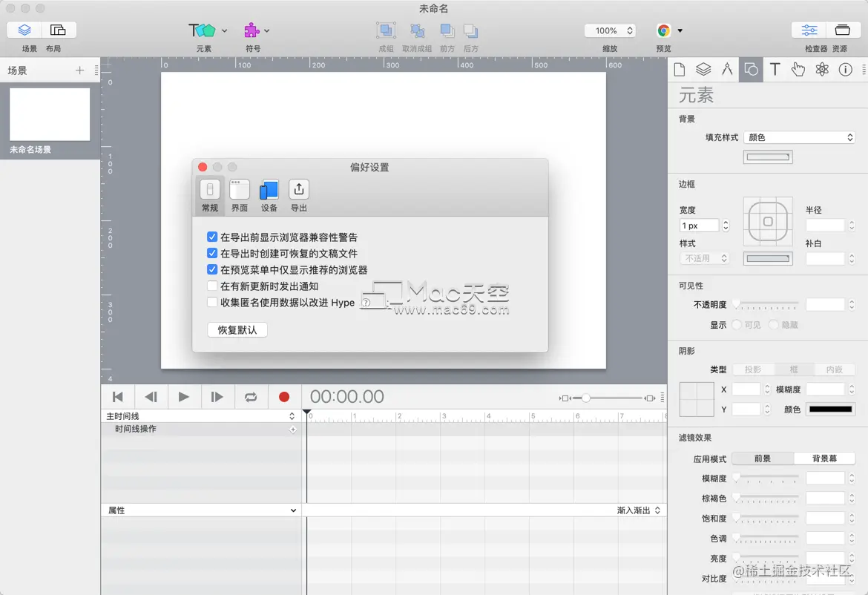Toggle the 检查器 inspector button
Screen dimensions: 868x595
809,30
